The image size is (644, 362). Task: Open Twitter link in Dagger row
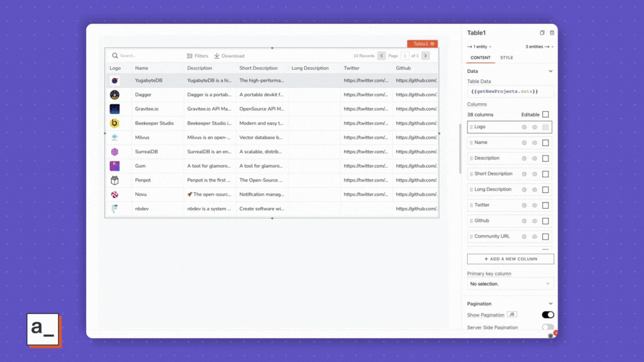[366, 94]
